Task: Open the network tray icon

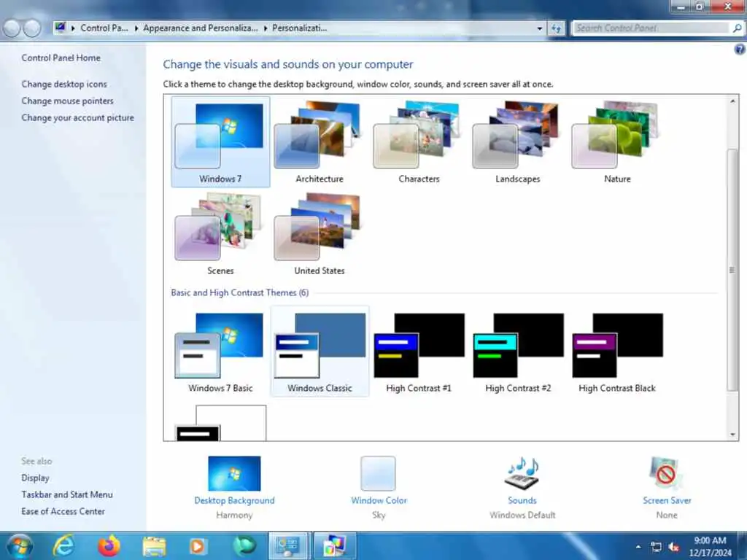Action: pos(656,547)
